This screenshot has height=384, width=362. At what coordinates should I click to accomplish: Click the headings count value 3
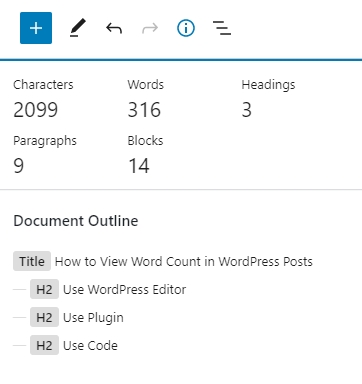[247, 110]
